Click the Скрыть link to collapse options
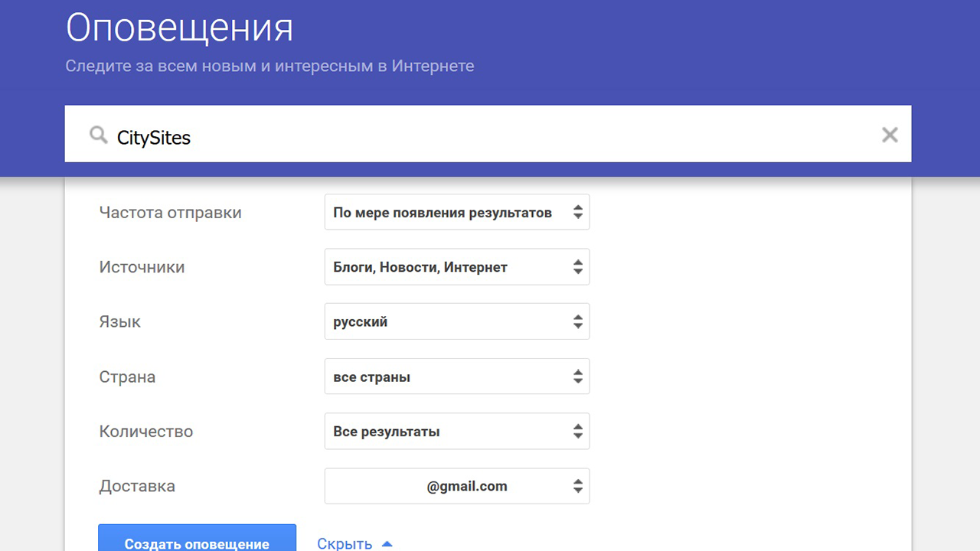Screen dimensions: 980x551 pyautogui.click(x=354, y=543)
